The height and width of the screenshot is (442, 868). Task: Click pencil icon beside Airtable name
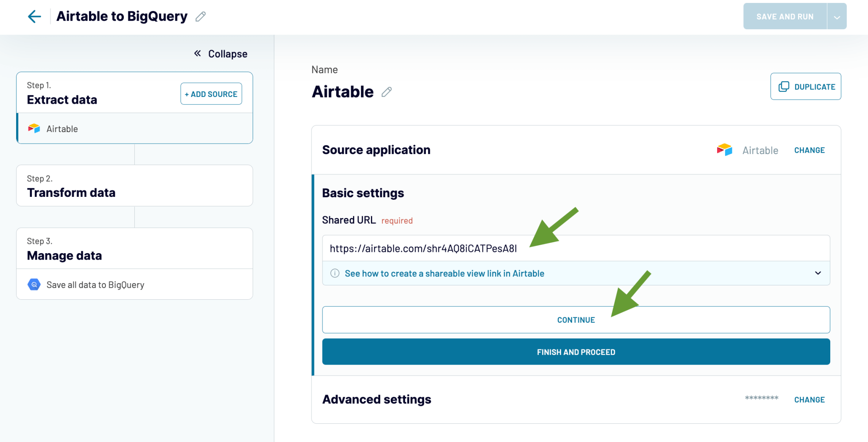pyautogui.click(x=386, y=92)
